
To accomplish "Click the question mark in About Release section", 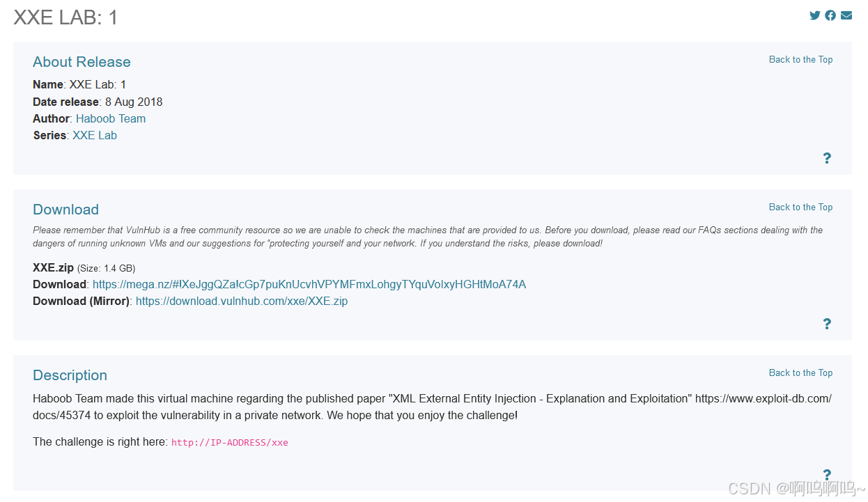I will point(827,158).
